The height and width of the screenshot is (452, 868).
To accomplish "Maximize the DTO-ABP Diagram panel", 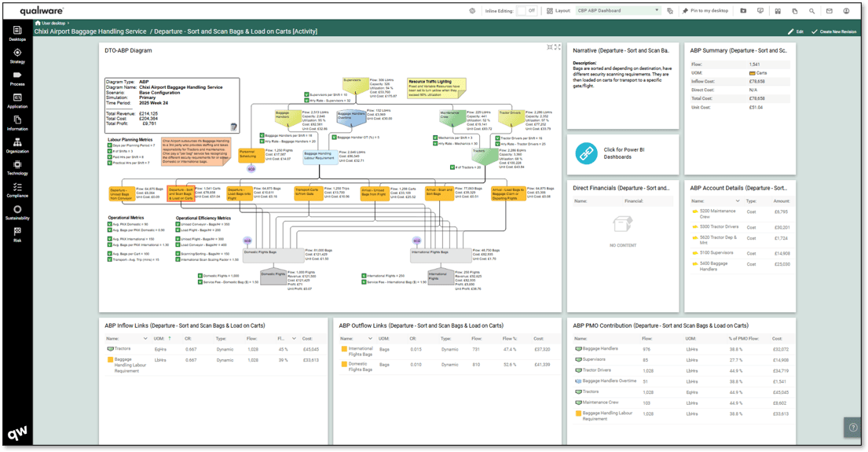I will click(557, 47).
